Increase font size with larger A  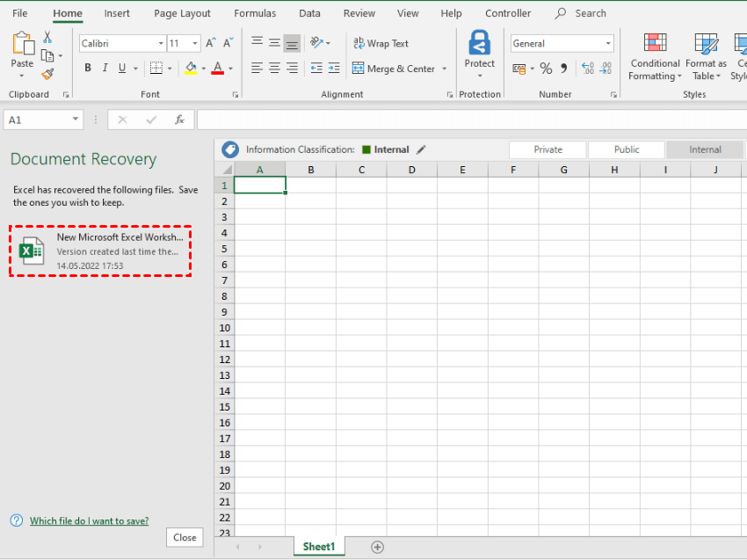[211, 43]
